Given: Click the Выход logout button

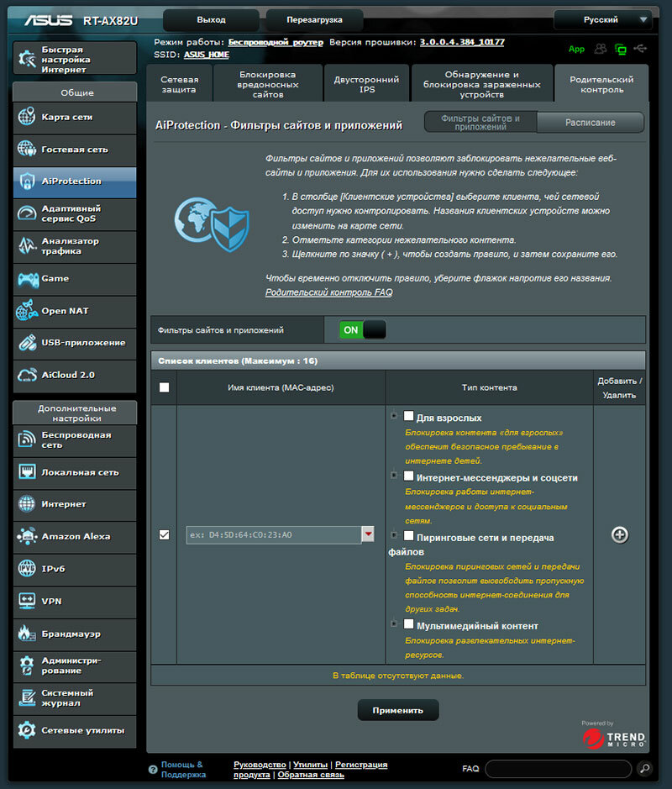Looking at the screenshot, I should click(x=211, y=19).
